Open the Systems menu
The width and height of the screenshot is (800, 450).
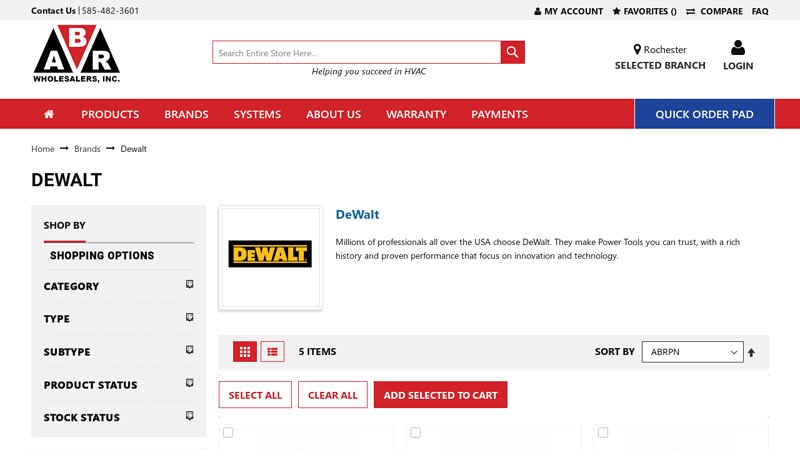(257, 114)
